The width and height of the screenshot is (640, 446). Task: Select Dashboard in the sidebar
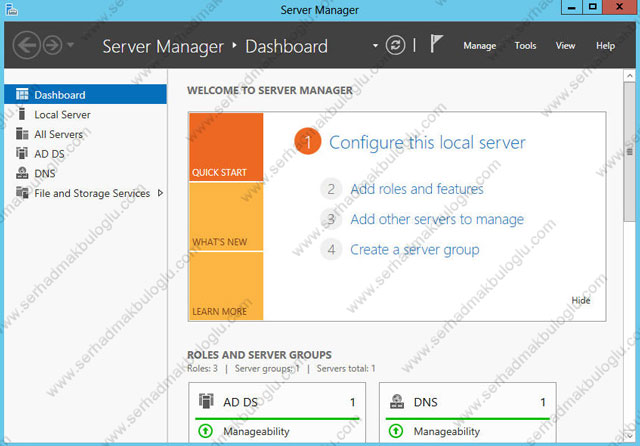click(85, 95)
